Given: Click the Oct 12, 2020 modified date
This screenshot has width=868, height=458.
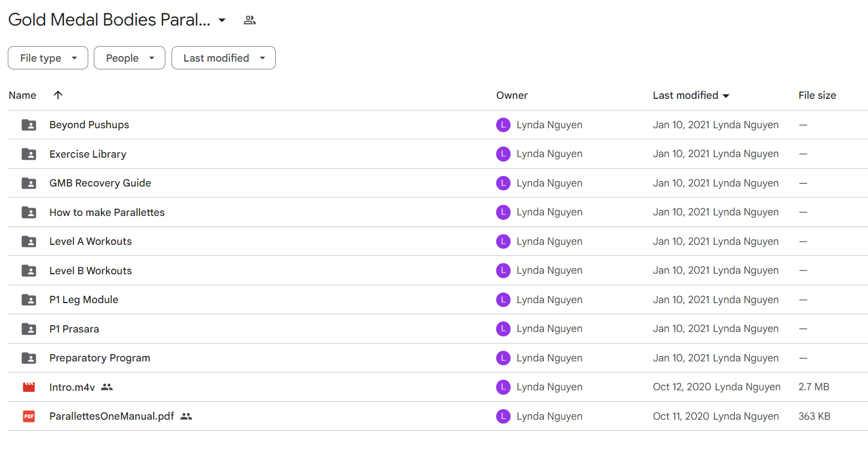Looking at the screenshot, I should tap(682, 387).
